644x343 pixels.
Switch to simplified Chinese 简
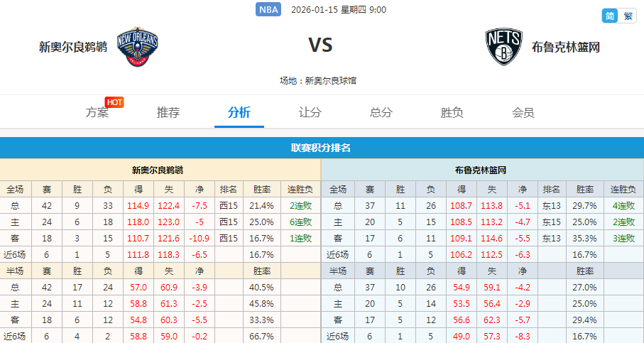click(610, 16)
